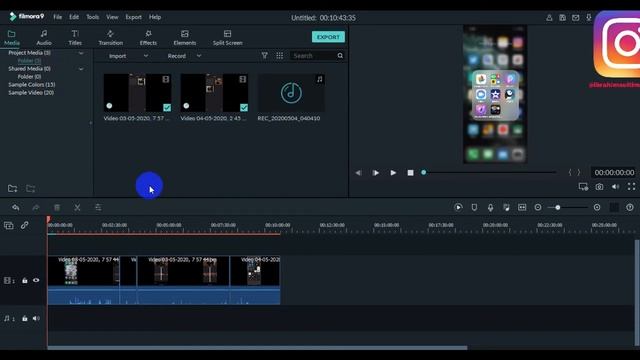
Task: Click the teal EXPORT button
Action: click(328, 37)
